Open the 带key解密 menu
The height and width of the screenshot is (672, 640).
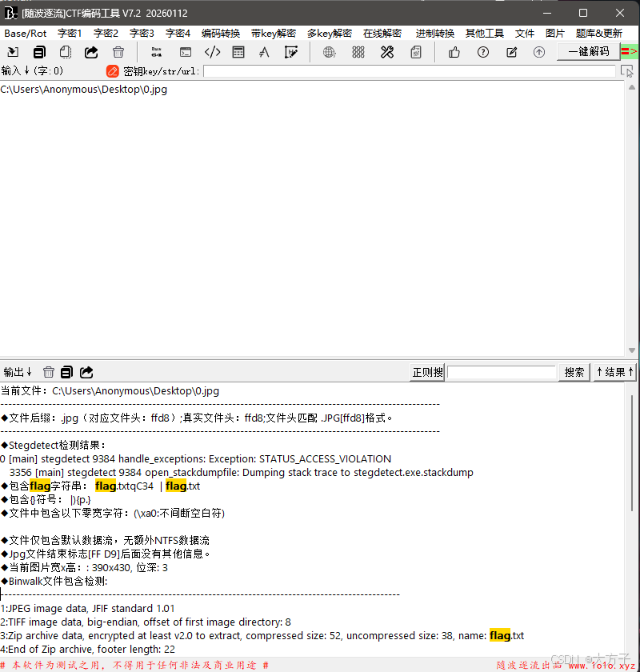(274, 34)
